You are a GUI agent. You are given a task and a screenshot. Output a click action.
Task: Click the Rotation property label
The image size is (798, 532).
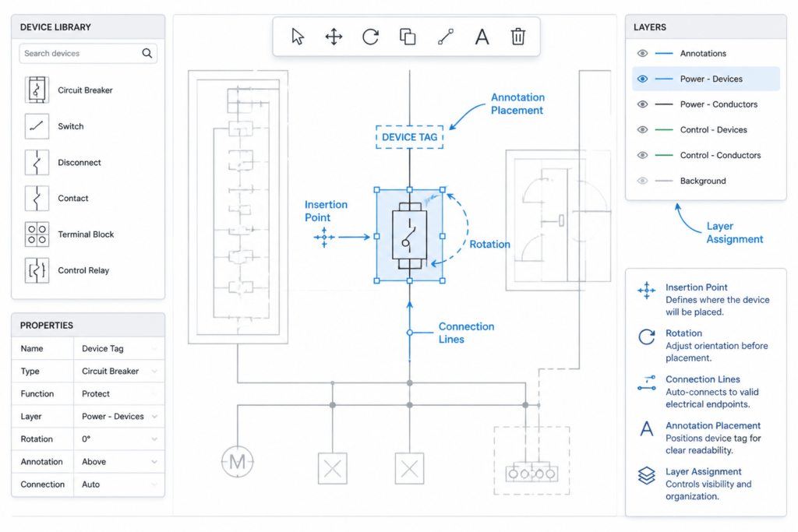pos(37,439)
